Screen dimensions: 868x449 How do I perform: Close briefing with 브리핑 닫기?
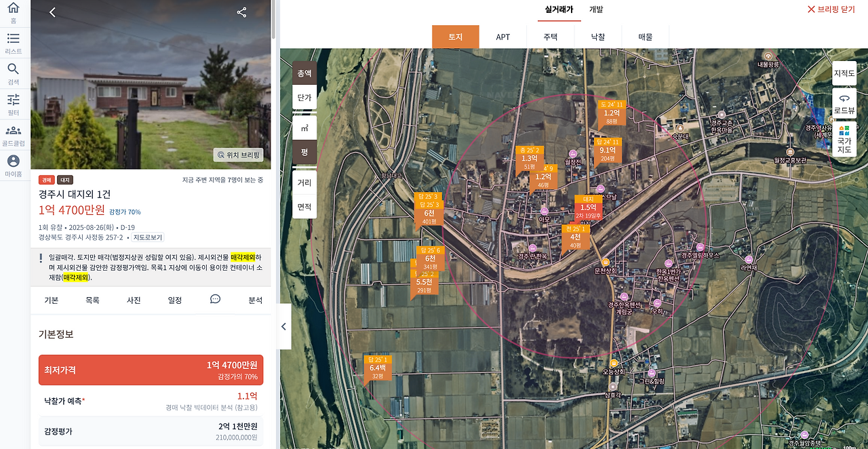click(831, 9)
